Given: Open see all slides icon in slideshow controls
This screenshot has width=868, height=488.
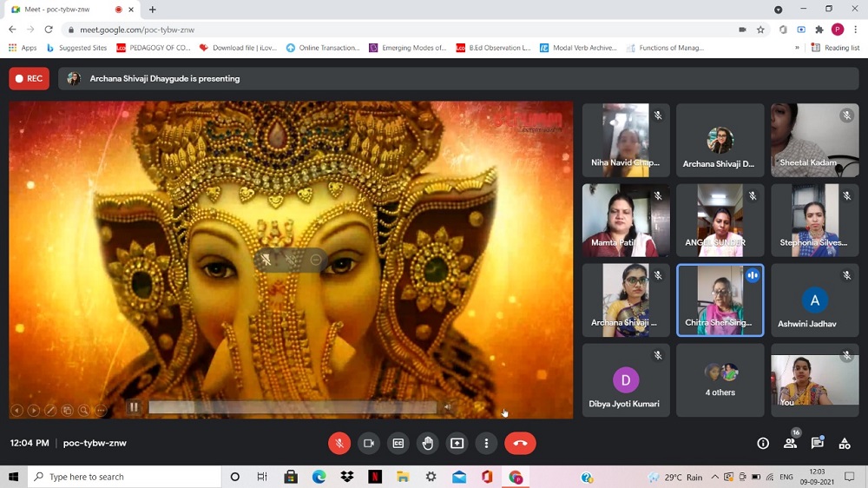Looking at the screenshot, I should [67, 411].
